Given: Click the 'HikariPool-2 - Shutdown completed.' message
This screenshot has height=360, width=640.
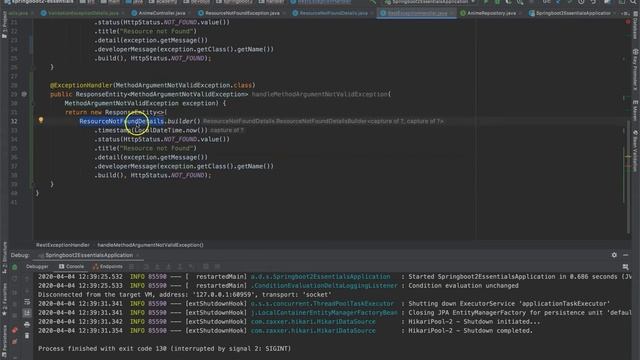Looking at the screenshot, I should coord(470,331).
